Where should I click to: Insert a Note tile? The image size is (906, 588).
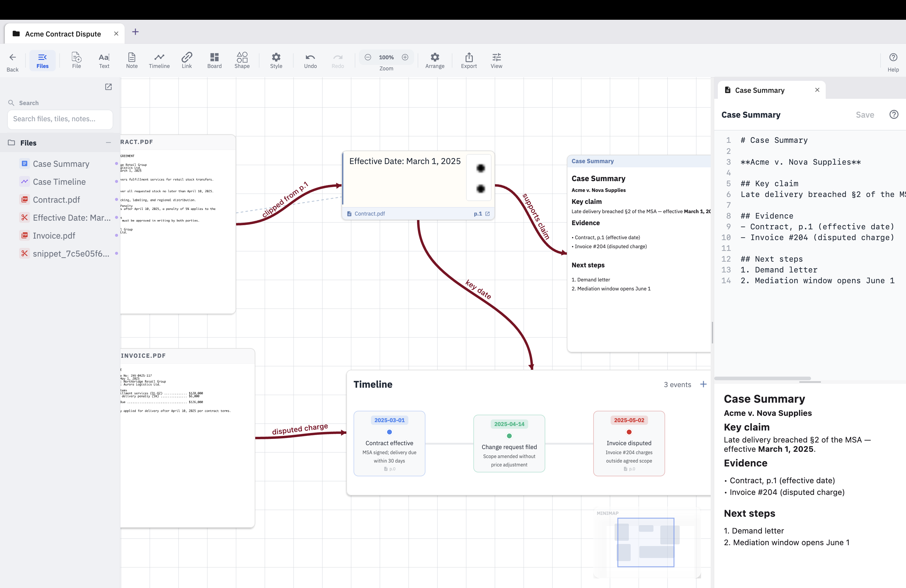pyautogui.click(x=132, y=61)
